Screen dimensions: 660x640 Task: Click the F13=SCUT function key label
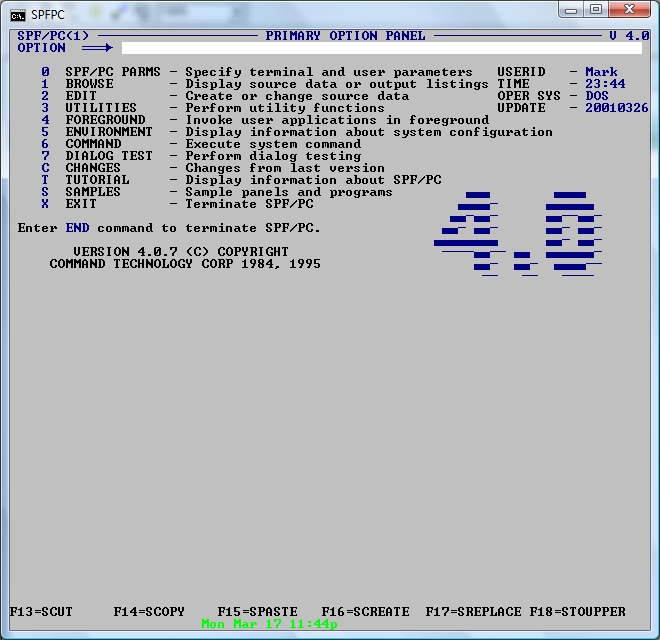[41, 611]
